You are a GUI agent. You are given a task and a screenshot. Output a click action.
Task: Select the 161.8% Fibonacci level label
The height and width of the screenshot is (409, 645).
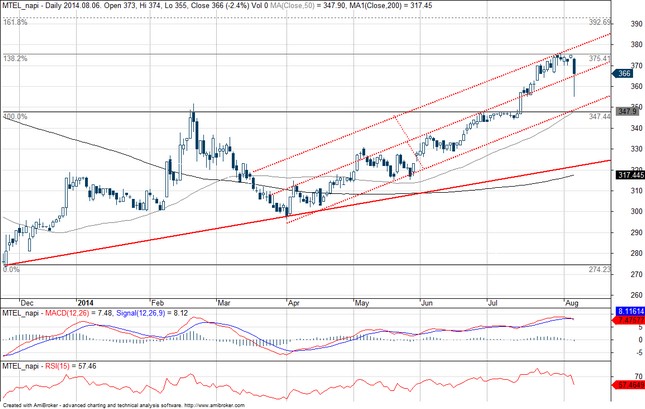pyautogui.click(x=15, y=22)
